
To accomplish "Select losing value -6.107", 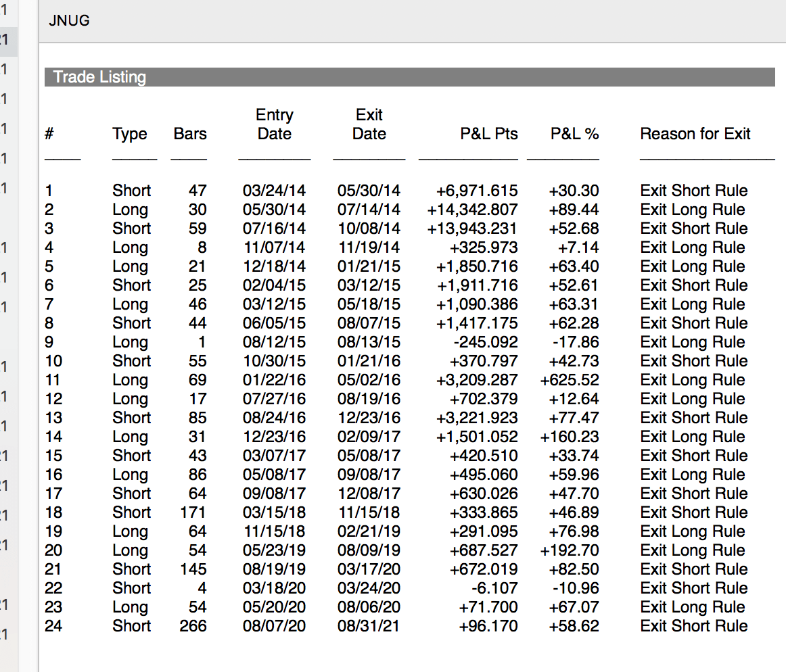I will tap(494, 588).
